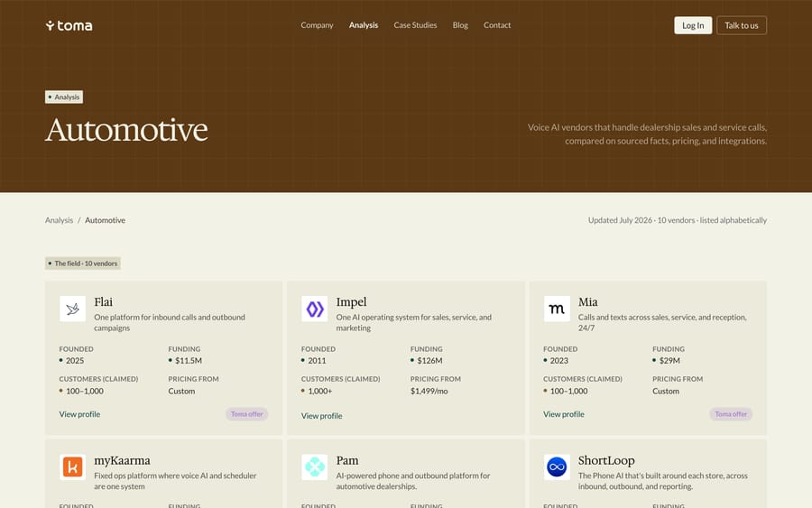Click the Toma offer badge on Mia card

tap(731, 414)
